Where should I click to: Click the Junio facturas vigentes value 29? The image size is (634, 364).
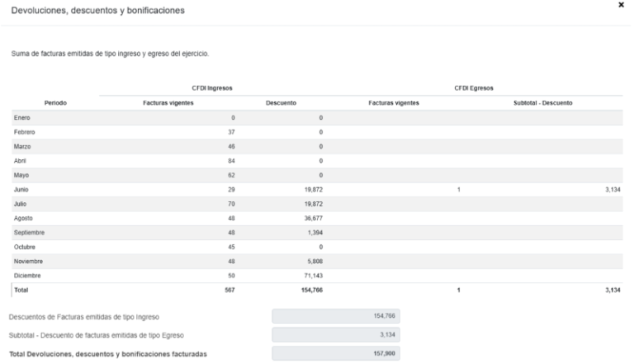(231, 189)
